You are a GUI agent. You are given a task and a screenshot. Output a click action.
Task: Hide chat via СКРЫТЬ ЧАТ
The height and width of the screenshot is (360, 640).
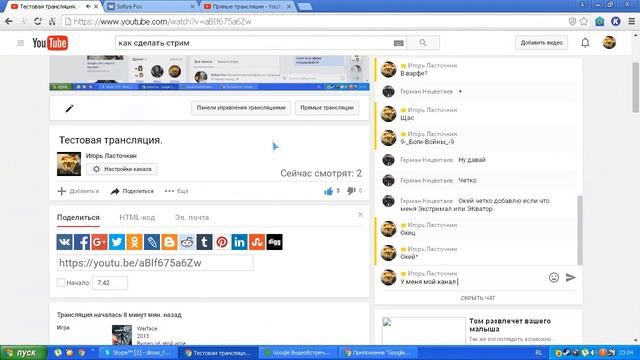click(478, 298)
